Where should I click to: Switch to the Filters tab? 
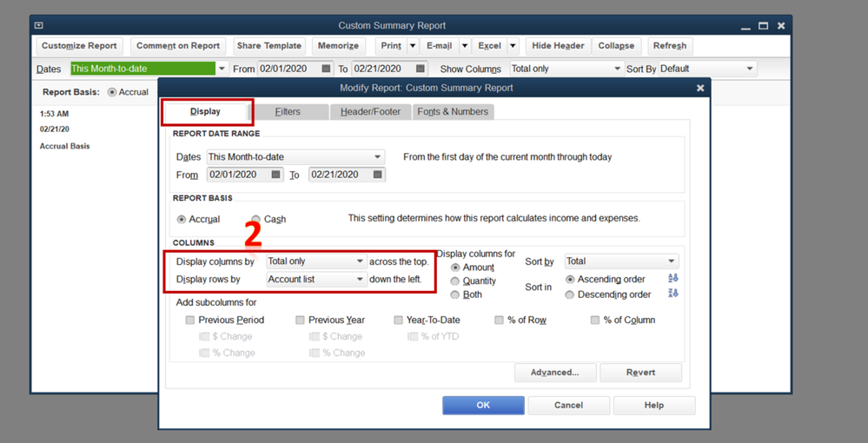[x=288, y=112]
